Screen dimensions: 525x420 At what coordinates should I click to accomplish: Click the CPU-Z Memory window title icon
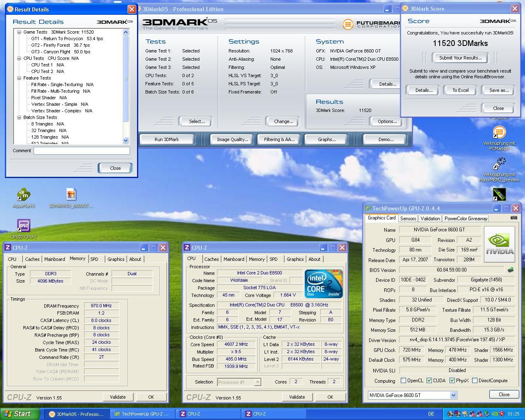pos(8,247)
